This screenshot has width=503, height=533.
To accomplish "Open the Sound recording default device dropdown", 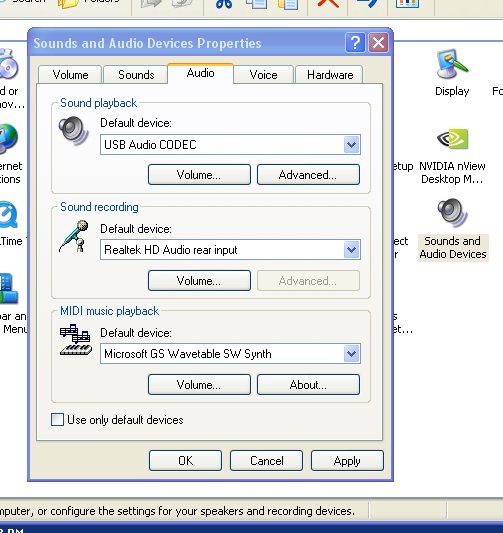I will 352,250.
